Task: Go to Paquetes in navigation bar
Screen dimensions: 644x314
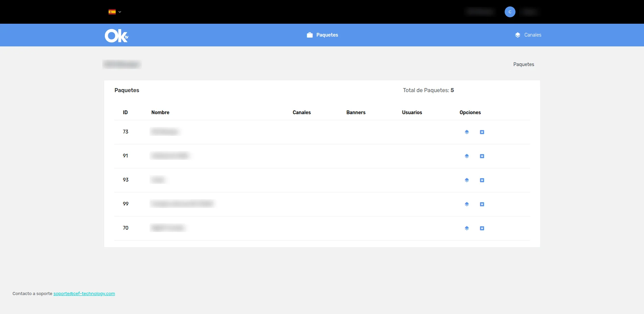Action: [322, 35]
